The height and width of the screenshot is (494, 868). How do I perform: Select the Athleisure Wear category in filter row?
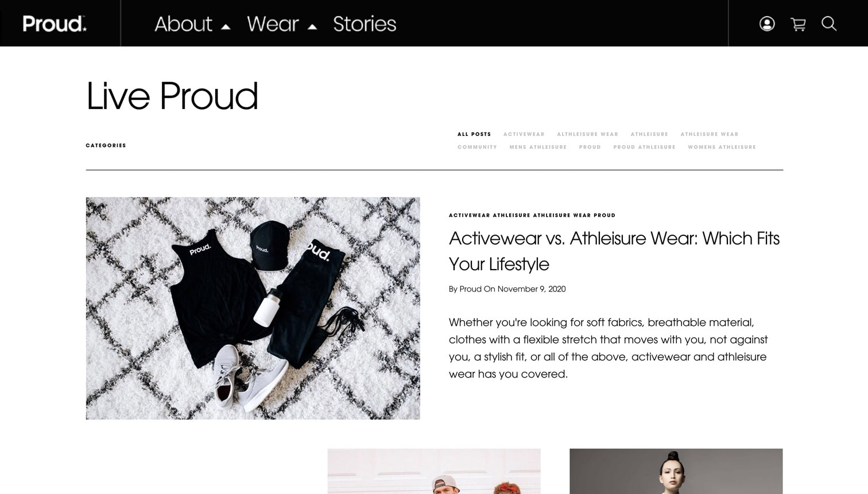point(710,134)
